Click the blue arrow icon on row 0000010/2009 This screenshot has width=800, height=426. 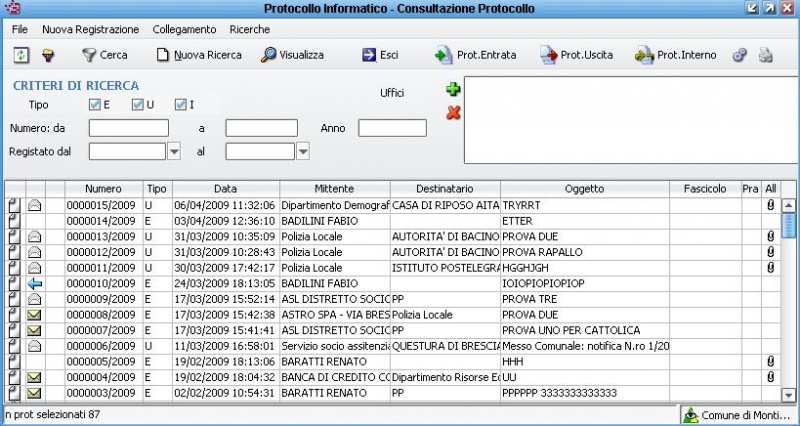click(x=35, y=284)
